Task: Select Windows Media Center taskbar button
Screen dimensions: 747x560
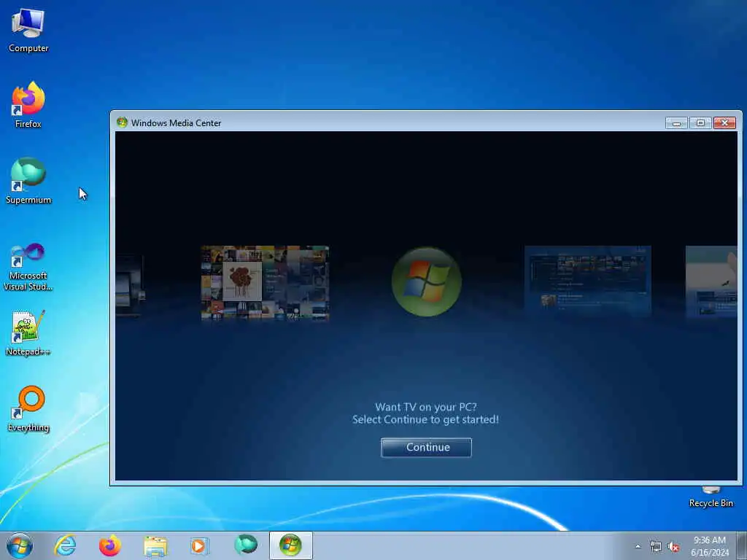Action: pyautogui.click(x=290, y=545)
